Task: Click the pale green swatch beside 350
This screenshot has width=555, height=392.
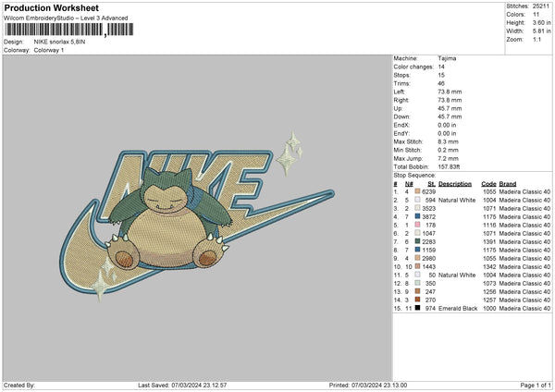Action: tap(418, 283)
